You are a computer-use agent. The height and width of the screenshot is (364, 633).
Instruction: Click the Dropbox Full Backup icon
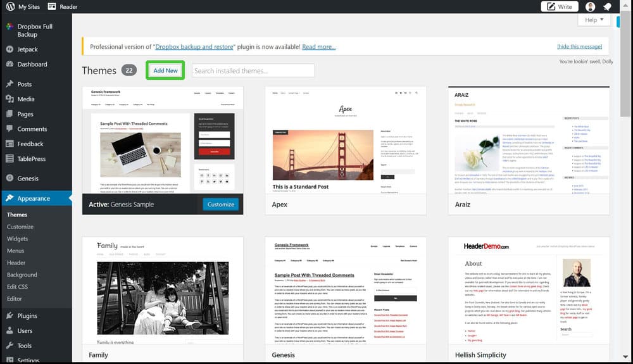(x=9, y=26)
